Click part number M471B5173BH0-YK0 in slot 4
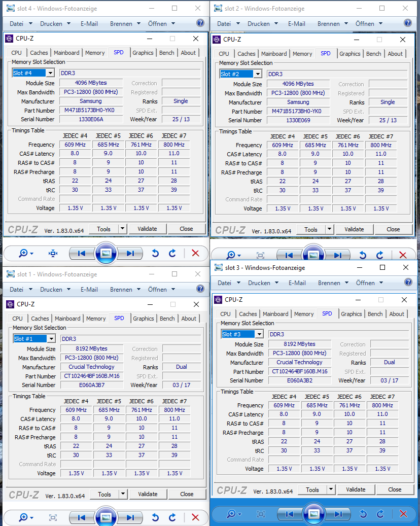The image size is (420, 526). 91,110
